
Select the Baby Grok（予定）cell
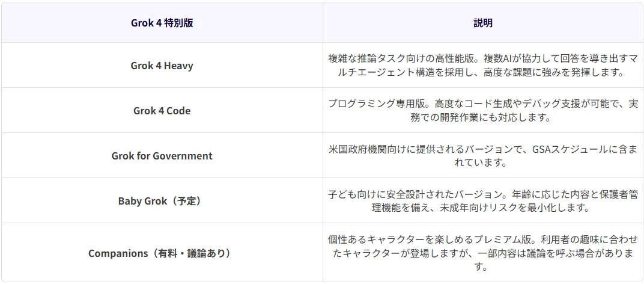point(162,202)
